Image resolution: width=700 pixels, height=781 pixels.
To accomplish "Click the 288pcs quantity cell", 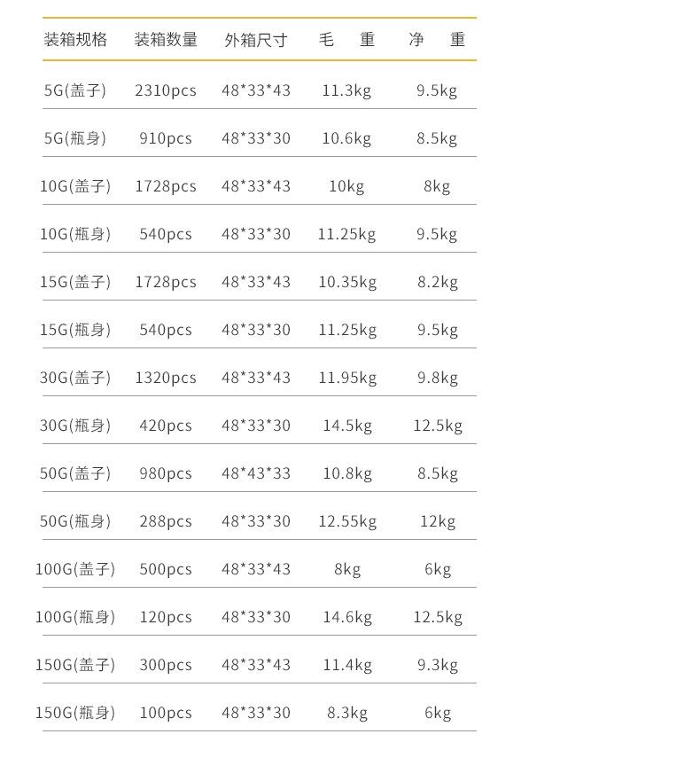I will [166, 521].
